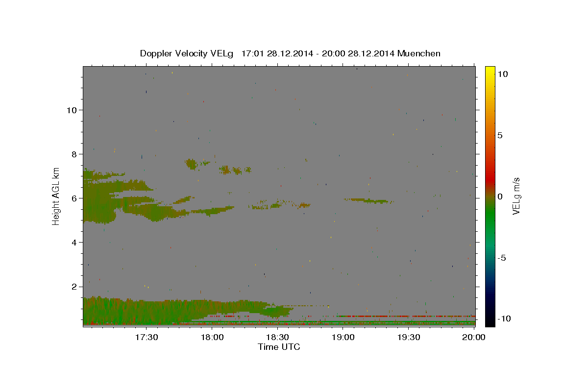Click the colorbar label '-10' at bottom
588x392 pixels.
pos(503,319)
